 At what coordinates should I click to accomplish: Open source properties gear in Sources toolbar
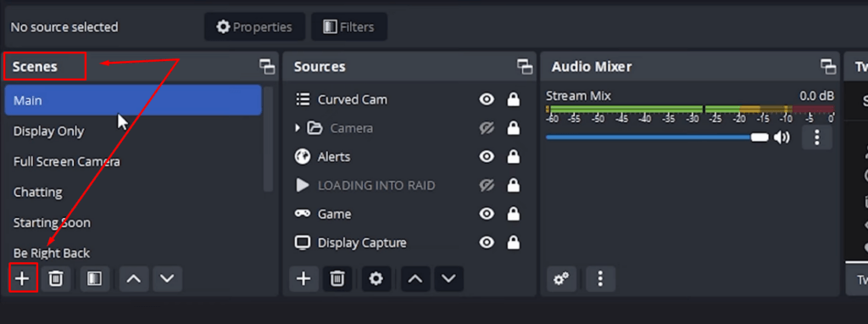[376, 278]
